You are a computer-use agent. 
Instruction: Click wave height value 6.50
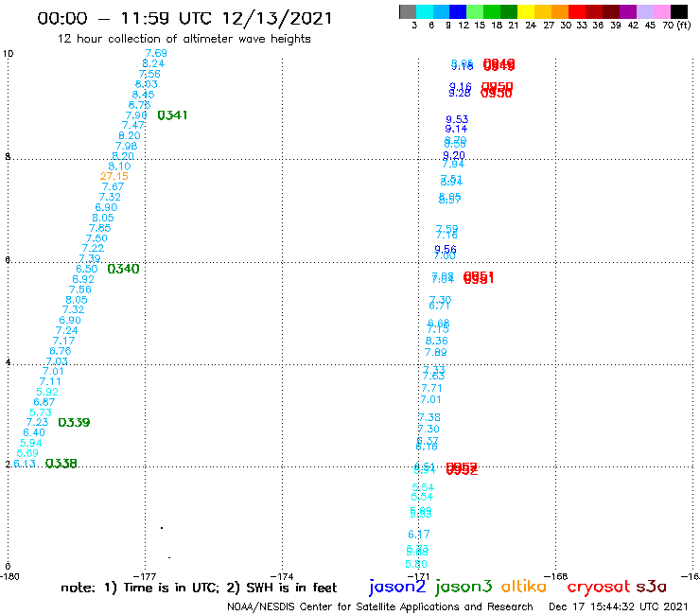pyautogui.click(x=87, y=269)
